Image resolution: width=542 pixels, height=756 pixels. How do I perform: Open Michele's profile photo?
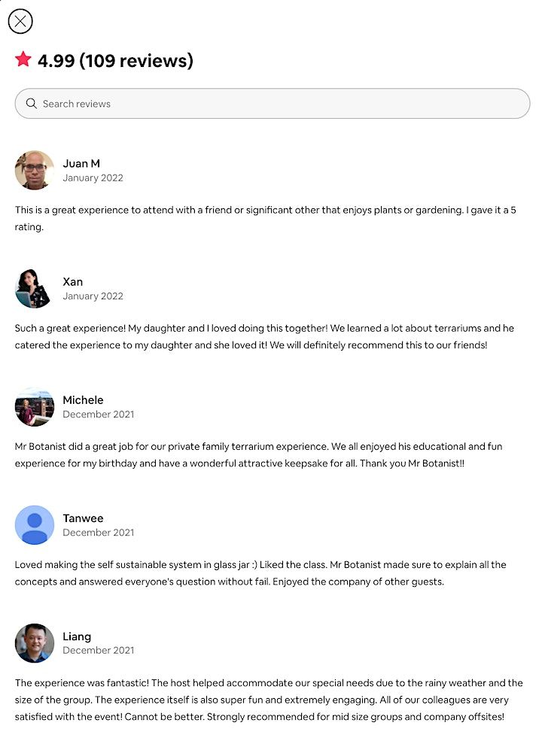34,406
